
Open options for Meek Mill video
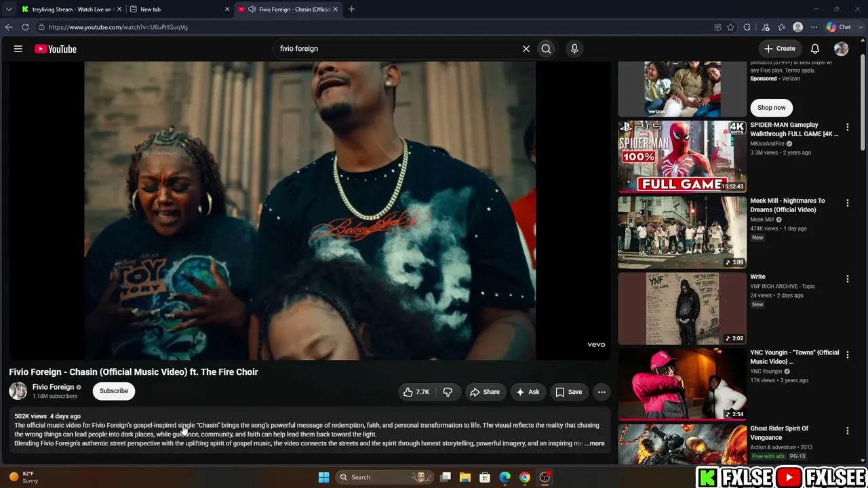pos(847,203)
